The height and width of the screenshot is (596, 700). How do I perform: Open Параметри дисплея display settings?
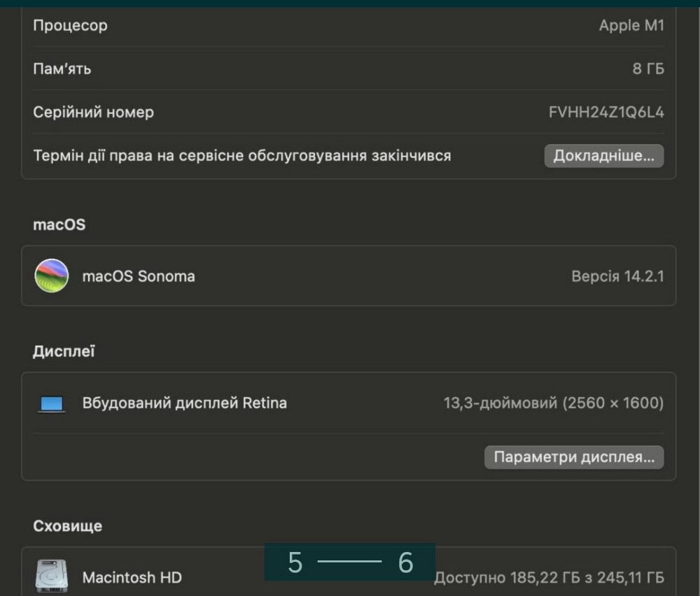pos(573,457)
